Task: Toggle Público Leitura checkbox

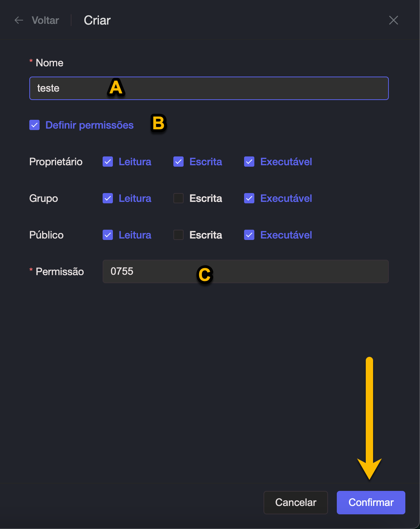Action: coord(108,235)
